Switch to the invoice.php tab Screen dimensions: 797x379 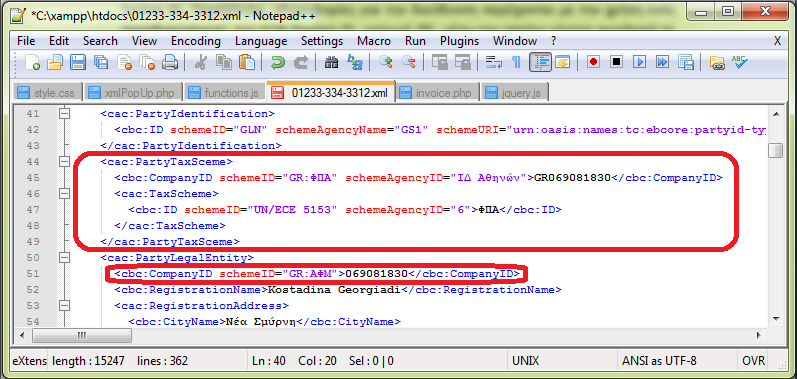[x=437, y=93]
